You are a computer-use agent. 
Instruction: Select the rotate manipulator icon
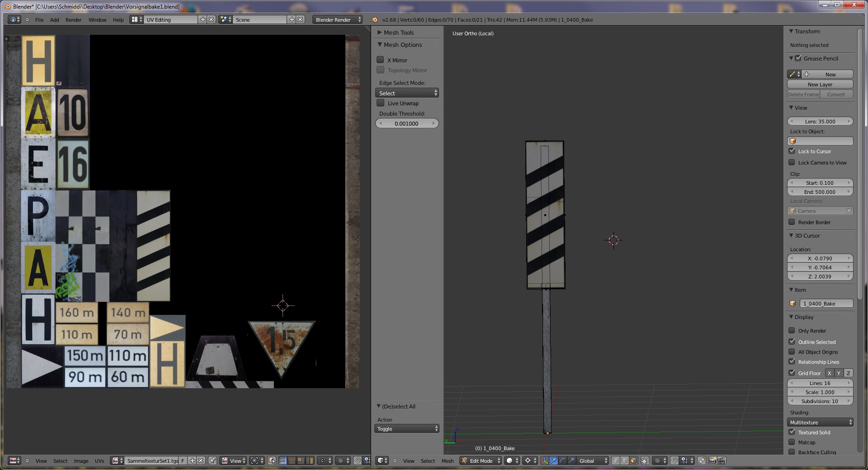562,461
